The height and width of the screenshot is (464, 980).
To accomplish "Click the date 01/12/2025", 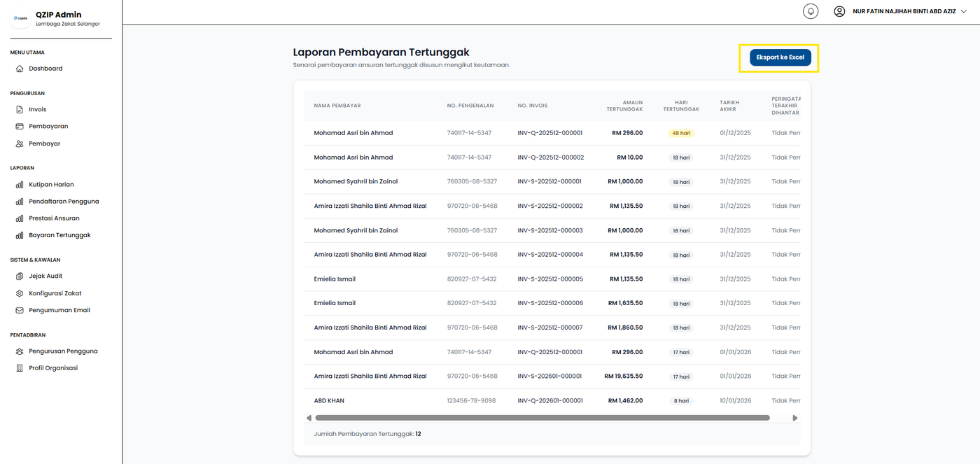I will (x=735, y=133).
